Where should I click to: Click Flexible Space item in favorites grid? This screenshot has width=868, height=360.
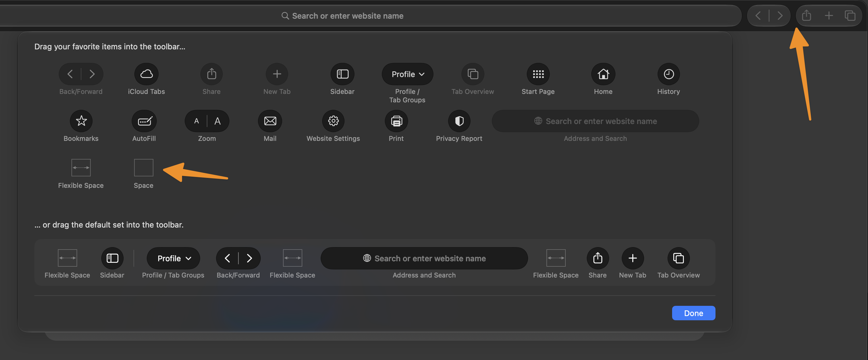point(81,168)
